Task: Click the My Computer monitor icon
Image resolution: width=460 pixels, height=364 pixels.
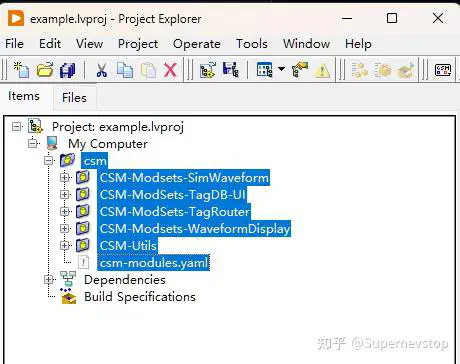Action: click(x=52, y=143)
